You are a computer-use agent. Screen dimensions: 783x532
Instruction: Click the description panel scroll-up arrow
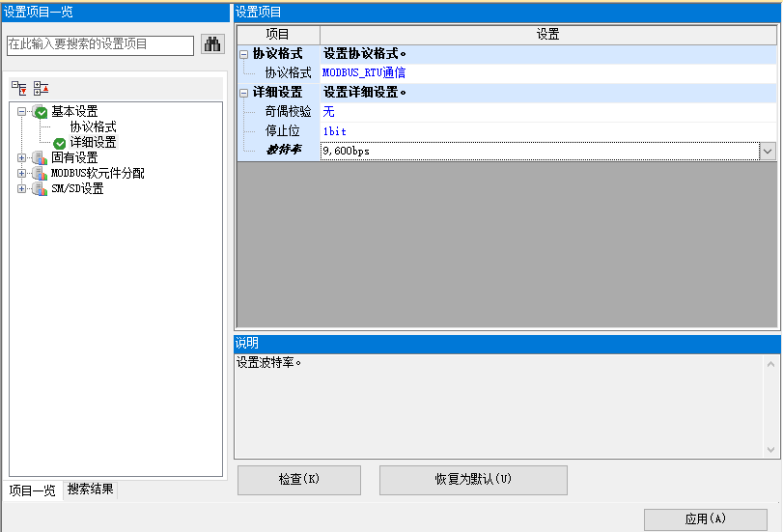pyautogui.click(x=770, y=364)
